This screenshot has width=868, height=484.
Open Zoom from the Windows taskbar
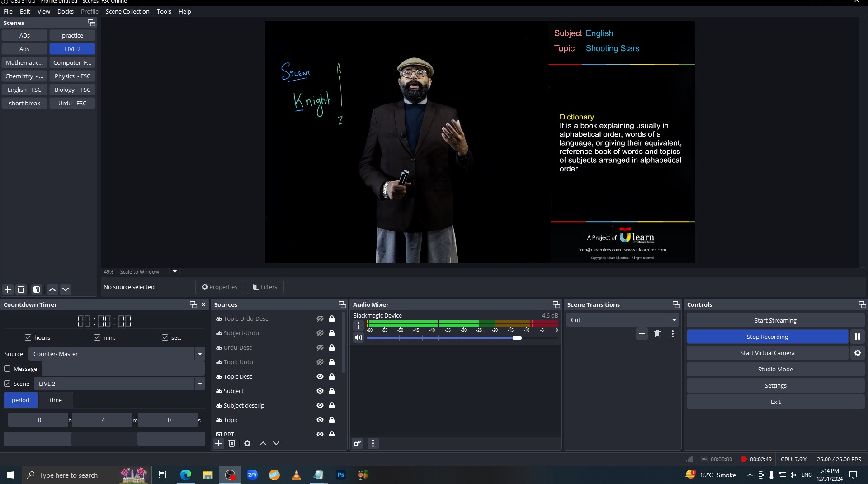tap(252, 475)
